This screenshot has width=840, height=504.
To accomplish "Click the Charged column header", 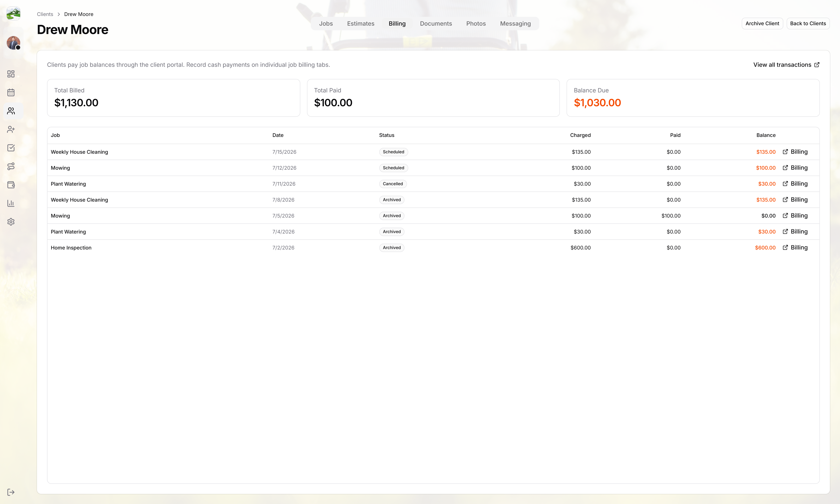I will [580, 135].
